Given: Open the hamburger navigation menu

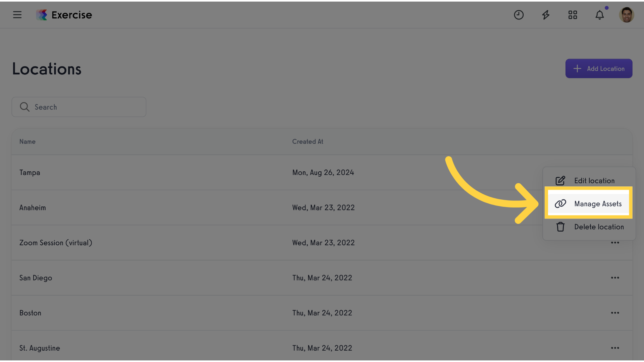Looking at the screenshot, I should [x=17, y=15].
